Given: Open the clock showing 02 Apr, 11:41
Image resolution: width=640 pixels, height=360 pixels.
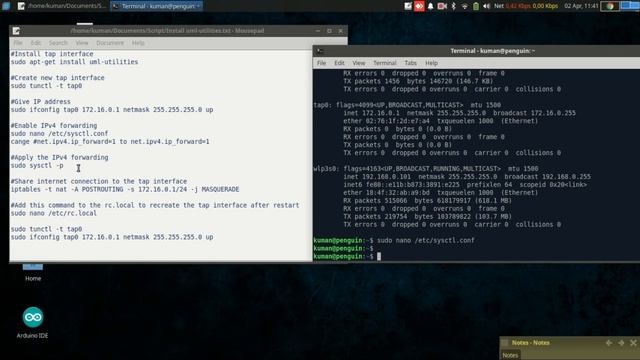Looking at the screenshot, I should pos(581,6).
